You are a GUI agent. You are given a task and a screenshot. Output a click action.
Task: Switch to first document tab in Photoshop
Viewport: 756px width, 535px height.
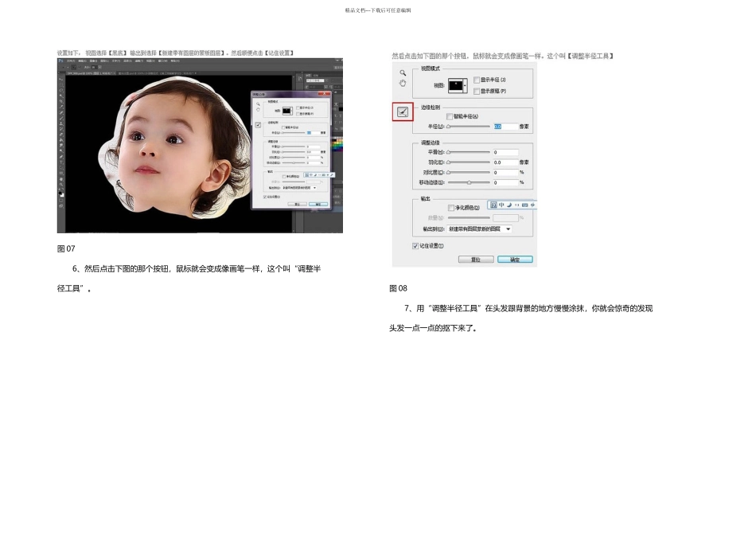[x=92, y=73]
